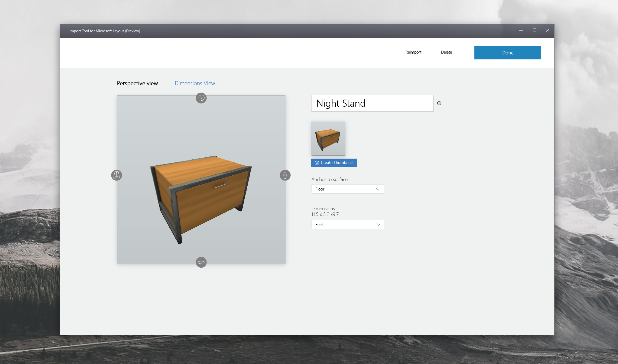Click the info icon beside Night Stand name
Viewport: 618px width, 364px height.
439,103
